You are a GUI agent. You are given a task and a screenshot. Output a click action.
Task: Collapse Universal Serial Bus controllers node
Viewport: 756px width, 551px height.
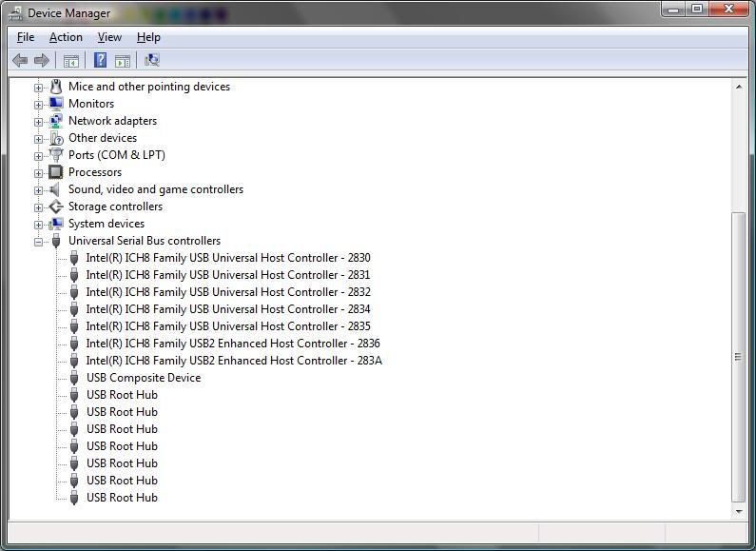[38, 242]
